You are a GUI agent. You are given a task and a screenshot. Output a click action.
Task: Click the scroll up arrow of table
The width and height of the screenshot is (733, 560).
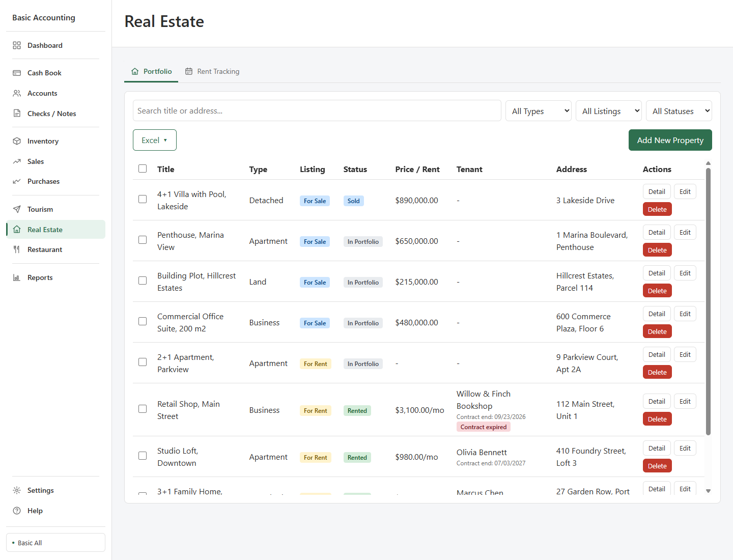point(708,163)
